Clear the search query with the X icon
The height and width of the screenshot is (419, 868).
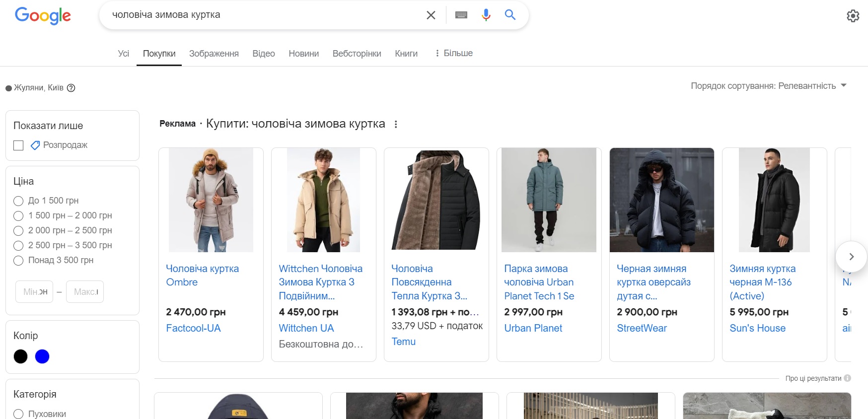431,15
